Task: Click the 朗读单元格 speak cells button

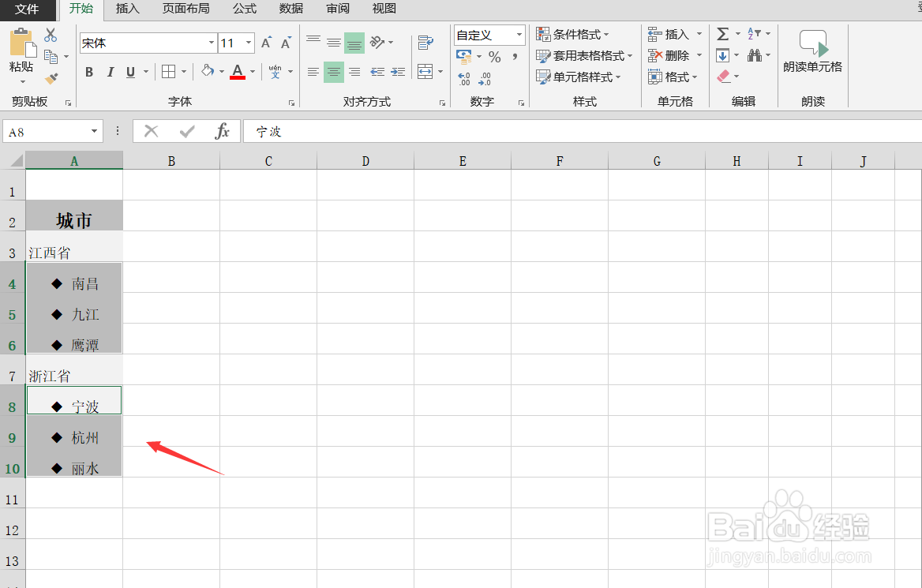Action: coord(812,52)
